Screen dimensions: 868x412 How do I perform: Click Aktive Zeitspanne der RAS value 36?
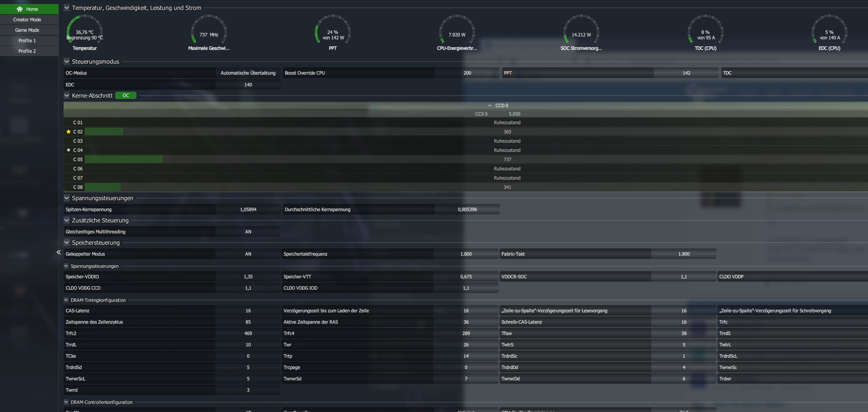coord(466,322)
